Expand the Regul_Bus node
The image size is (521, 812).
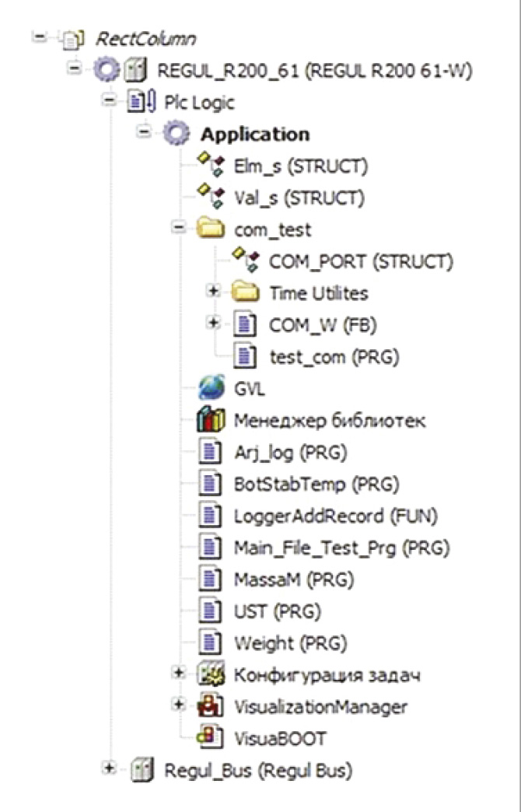[109, 768]
